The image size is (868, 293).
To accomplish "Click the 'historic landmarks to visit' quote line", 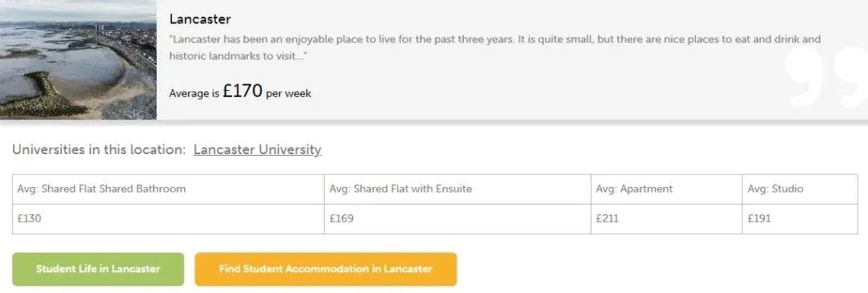I will tap(239, 56).
